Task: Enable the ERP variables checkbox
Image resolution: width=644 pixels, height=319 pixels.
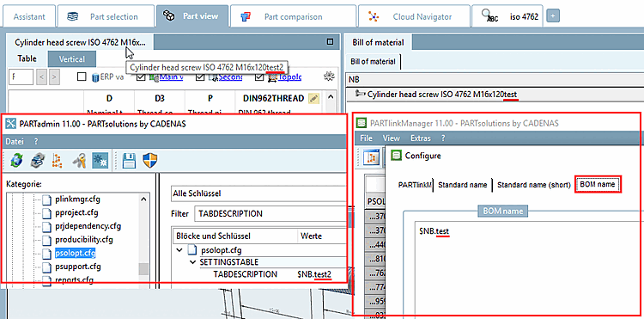Action: click(x=82, y=77)
